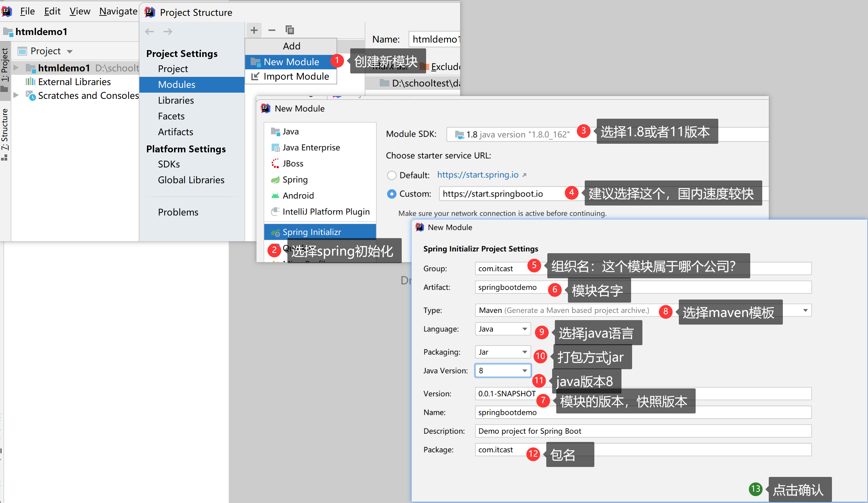Click the IntelliJ logo in main menu bar
This screenshot has height=503, width=868.
click(x=7, y=11)
